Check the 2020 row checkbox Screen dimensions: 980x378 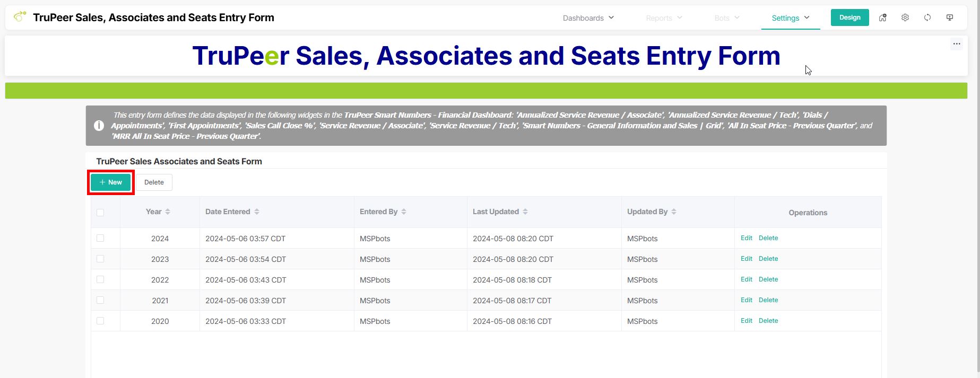[x=100, y=321]
